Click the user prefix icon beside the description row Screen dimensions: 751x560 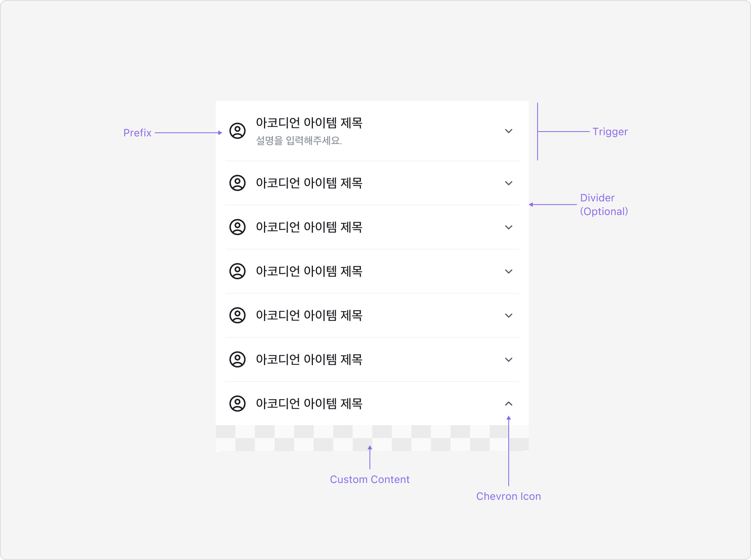point(237,131)
